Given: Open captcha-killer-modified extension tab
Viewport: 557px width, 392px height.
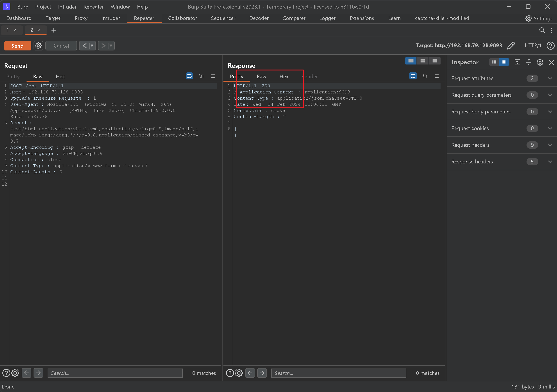Looking at the screenshot, I should [442, 18].
